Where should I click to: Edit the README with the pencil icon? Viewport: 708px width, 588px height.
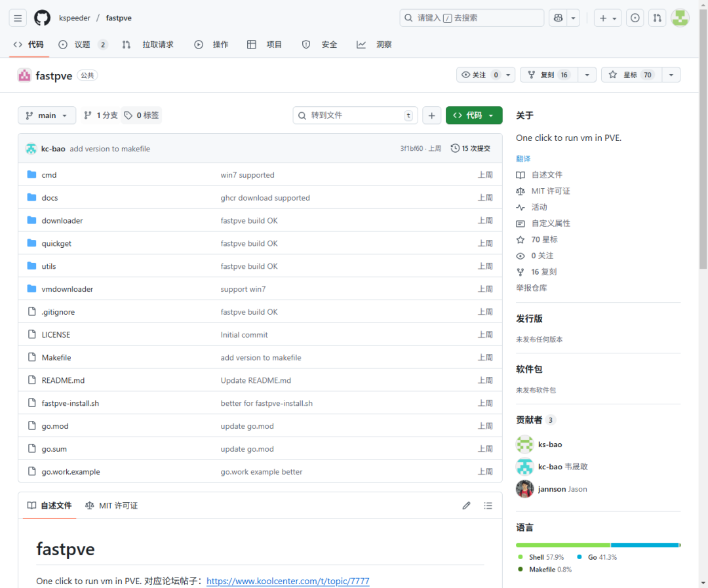pos(466,505)
